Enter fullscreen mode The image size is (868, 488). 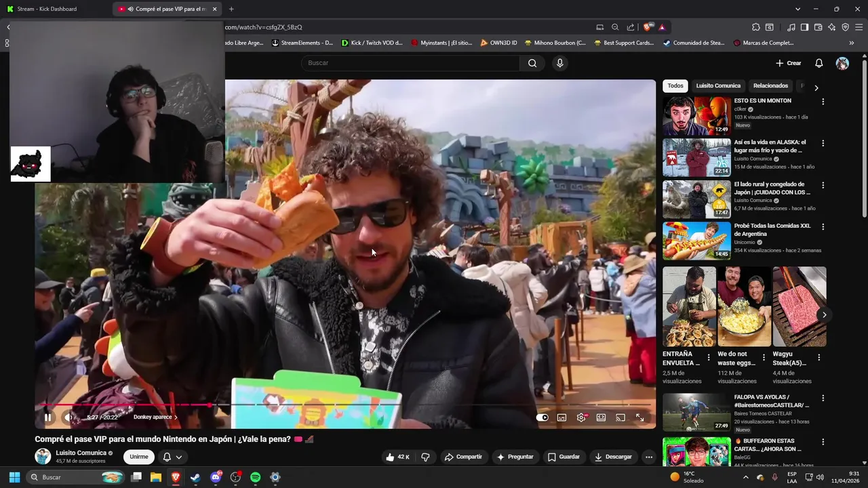coord(639,418)
